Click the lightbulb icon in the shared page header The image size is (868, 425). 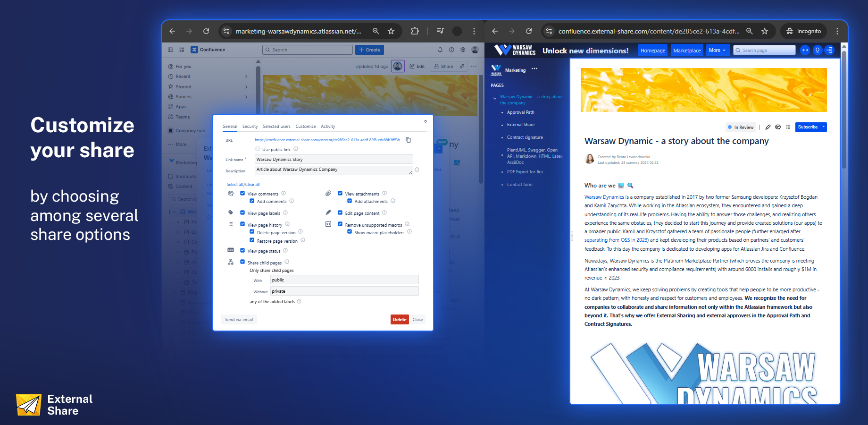[x=818, y=50]
